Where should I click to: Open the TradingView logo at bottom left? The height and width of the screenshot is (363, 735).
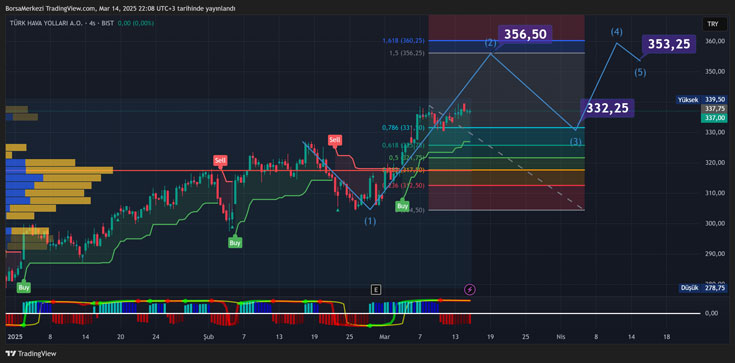30,354
